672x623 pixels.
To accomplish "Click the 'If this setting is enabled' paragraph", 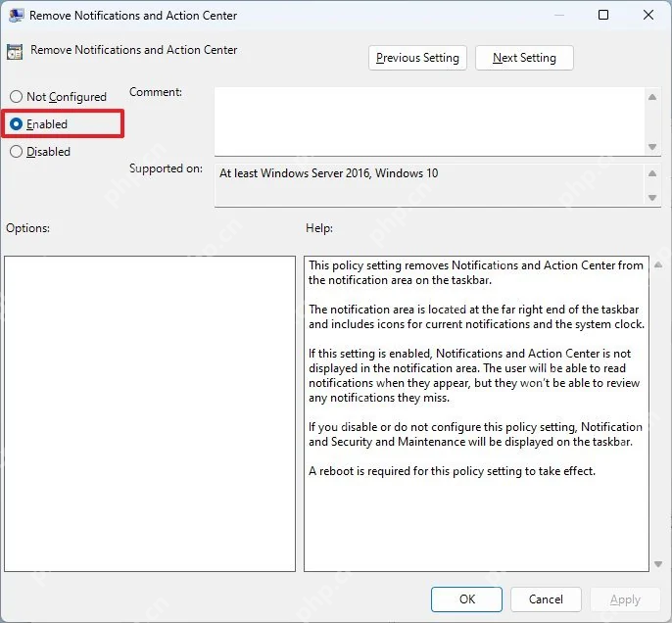I will tap(474, 375).
